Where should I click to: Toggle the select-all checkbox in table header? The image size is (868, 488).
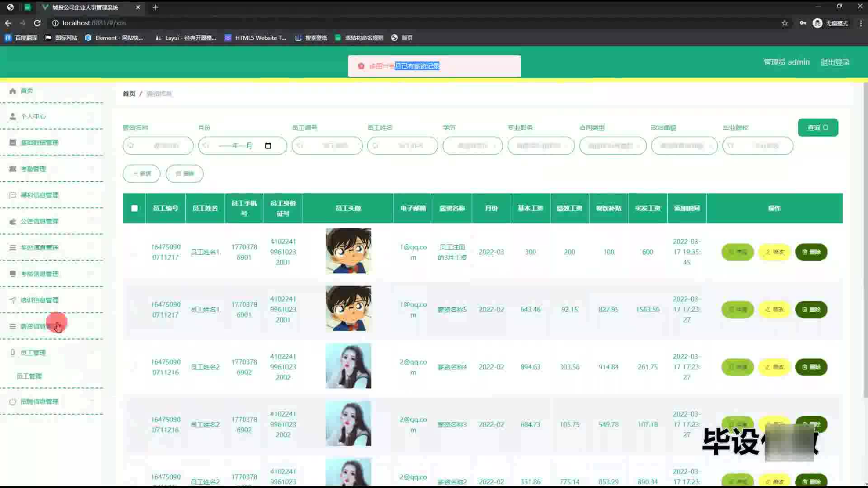[134, 208]
